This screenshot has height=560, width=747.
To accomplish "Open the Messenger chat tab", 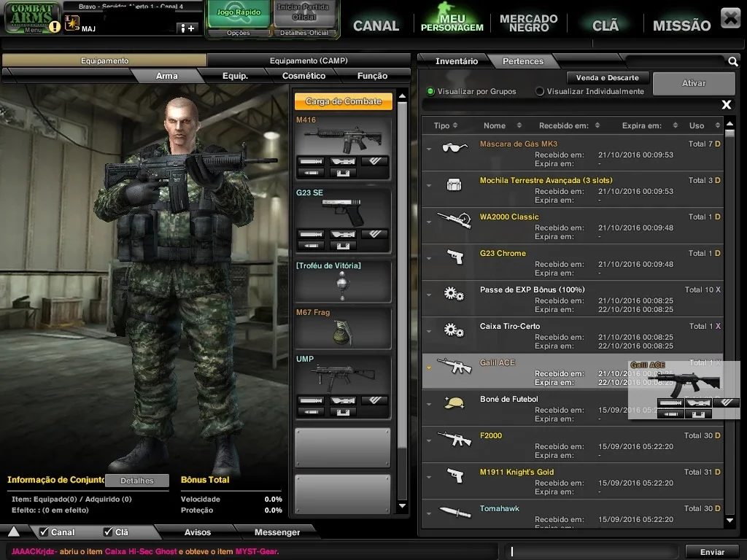I will [x=276, y=532].
